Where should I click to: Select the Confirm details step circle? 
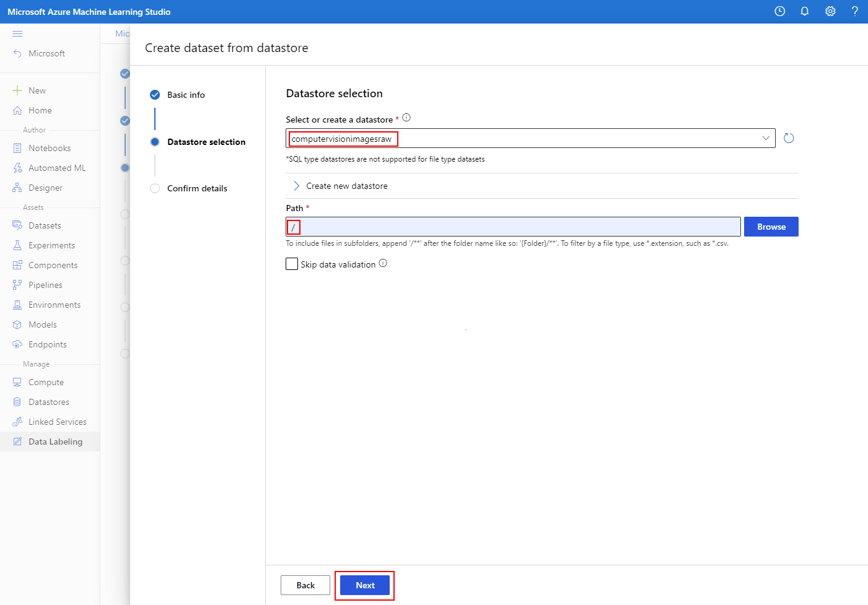[x=155, y=188]
